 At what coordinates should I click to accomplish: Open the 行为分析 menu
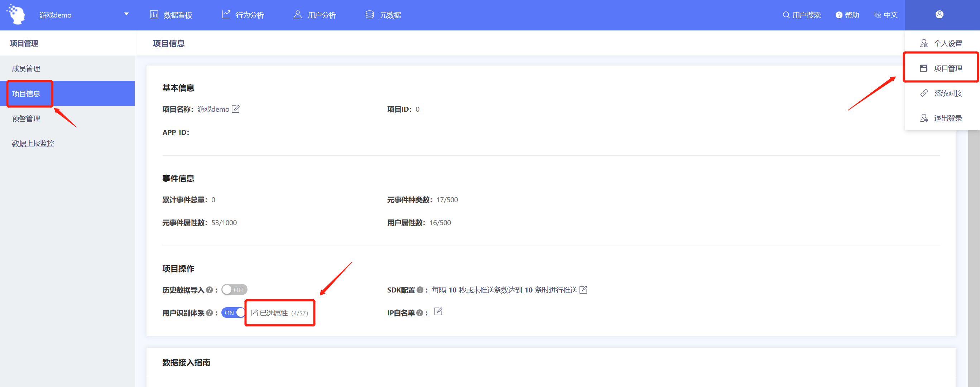243,15
